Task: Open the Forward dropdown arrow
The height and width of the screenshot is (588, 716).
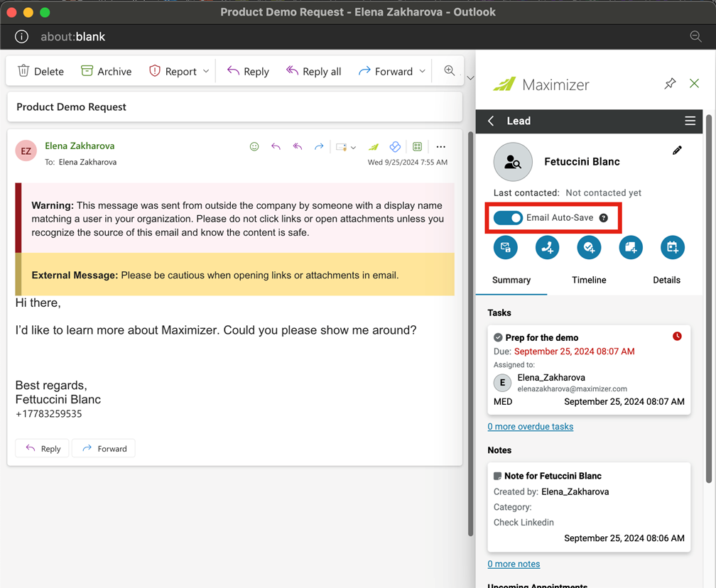Action: tap(423, 71)
